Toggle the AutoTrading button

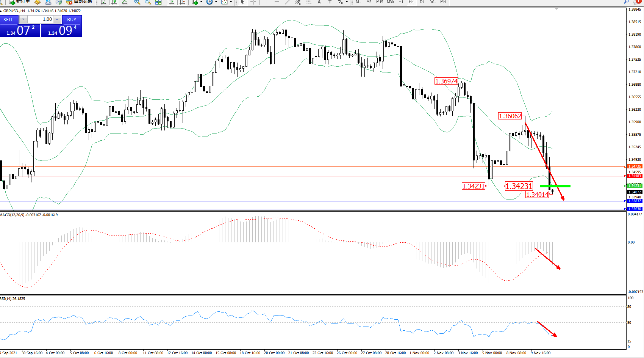tap(80, 2)
